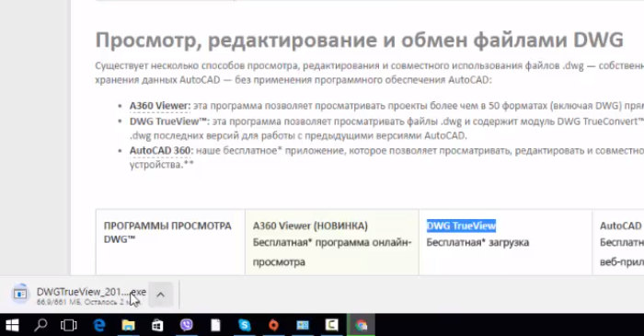This screenshot has height=336, width=644.
Task: Open Windows search from the taskbar
Action: click(x=40, y=325)
